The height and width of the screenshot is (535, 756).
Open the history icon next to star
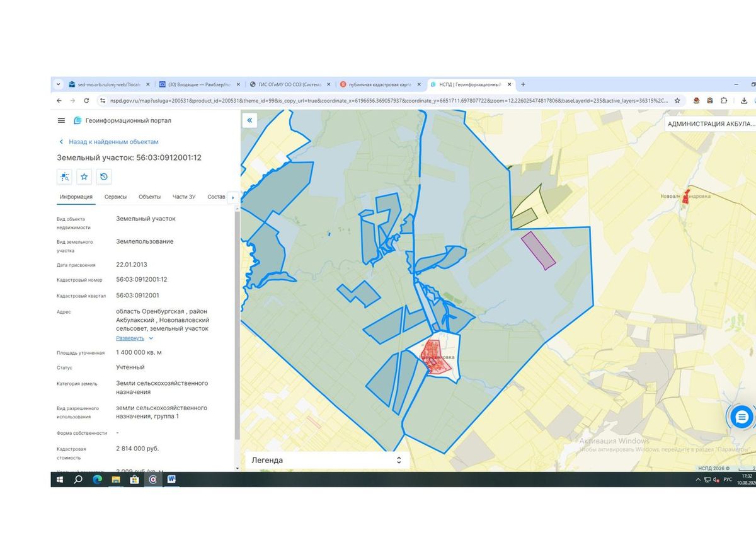coord(104,176)
